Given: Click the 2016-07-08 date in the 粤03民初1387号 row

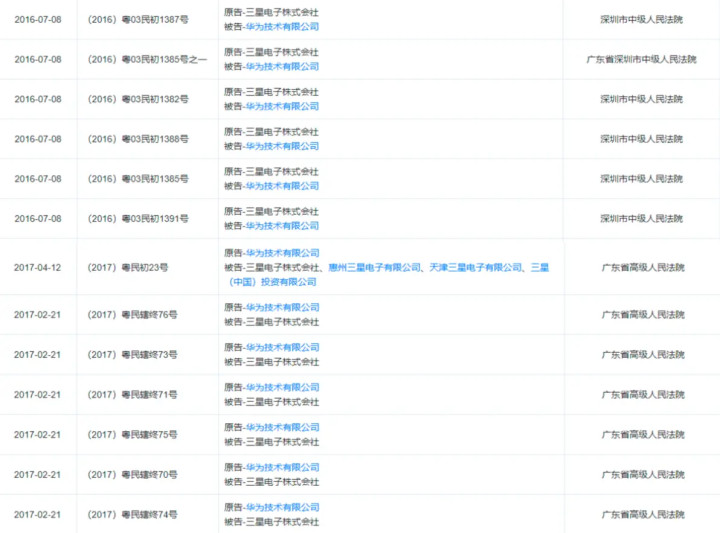Looking at the screenshot, I should (38, 20).
